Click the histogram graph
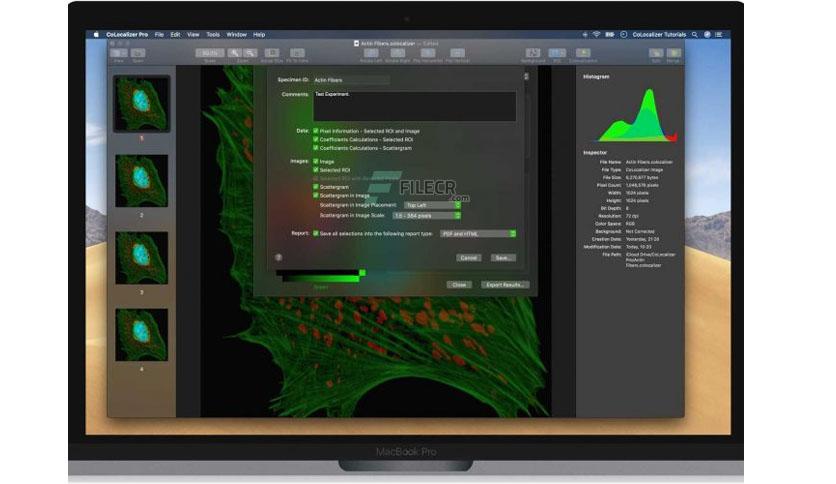The image size is (836, 484). (x=638, y=115)
